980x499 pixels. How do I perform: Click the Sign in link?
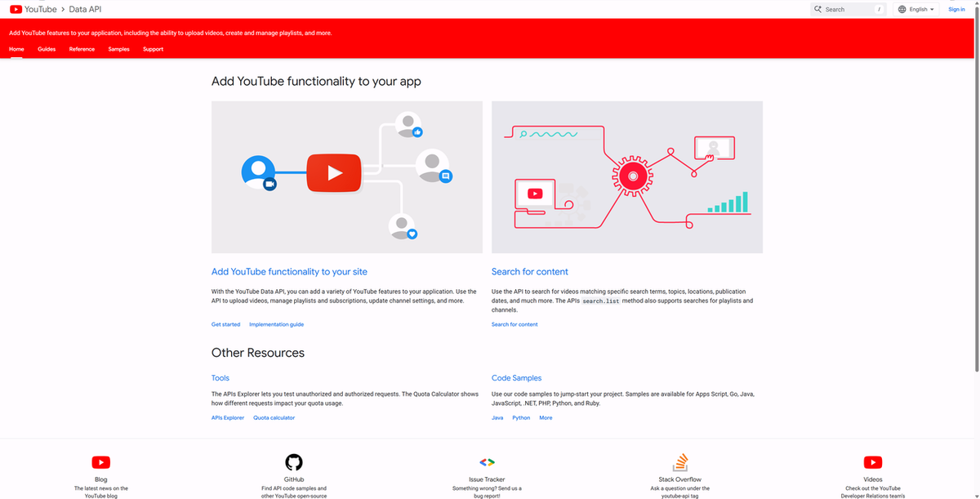click(x=956, y=9)
